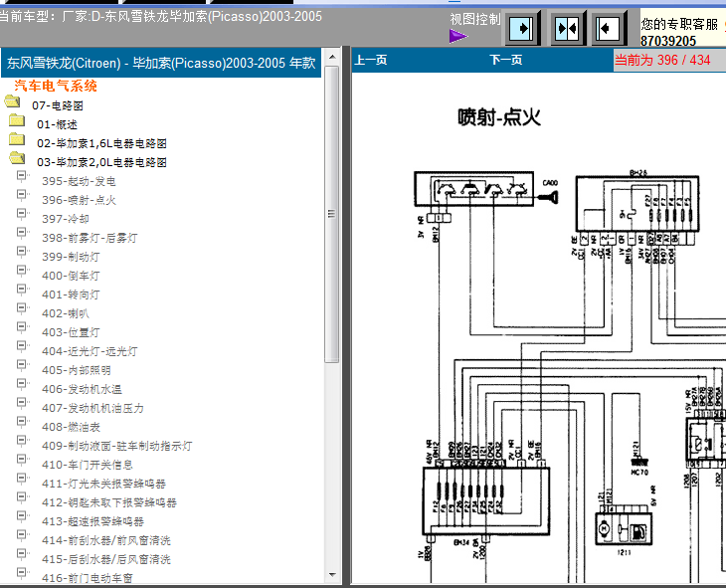Image resolution: width=726 pixels, height=588 pixels.
Task: Click the tree panel scroll up arrow
Action: coord(332,57)
